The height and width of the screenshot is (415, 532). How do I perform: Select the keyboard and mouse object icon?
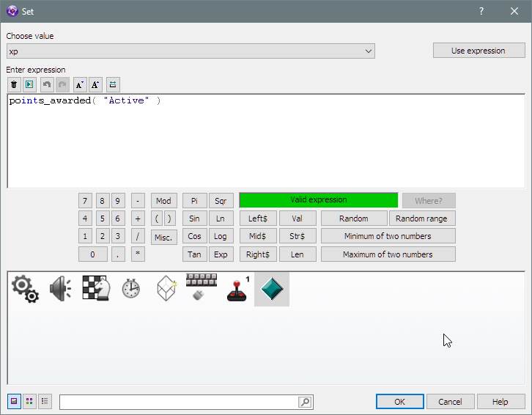pyautogui.click(x=202, y=287)
